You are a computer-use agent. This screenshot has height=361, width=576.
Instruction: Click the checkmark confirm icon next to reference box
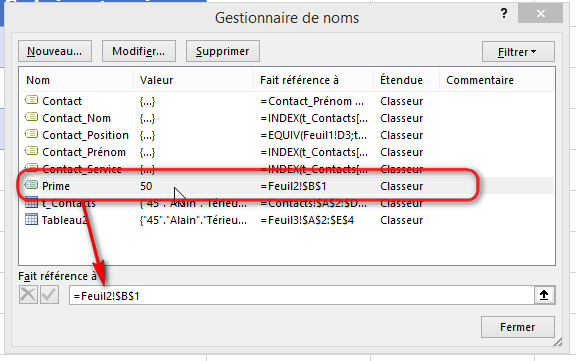pos(49,295)
